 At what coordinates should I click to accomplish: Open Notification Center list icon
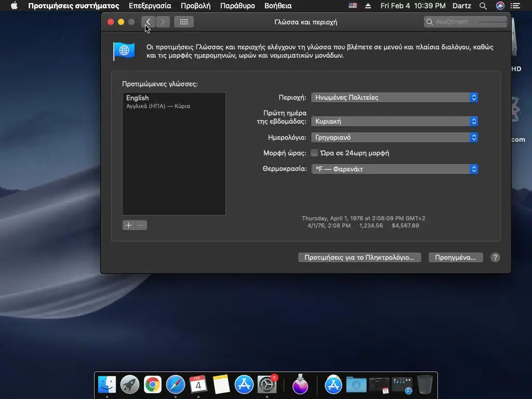[x=515, y=6]
